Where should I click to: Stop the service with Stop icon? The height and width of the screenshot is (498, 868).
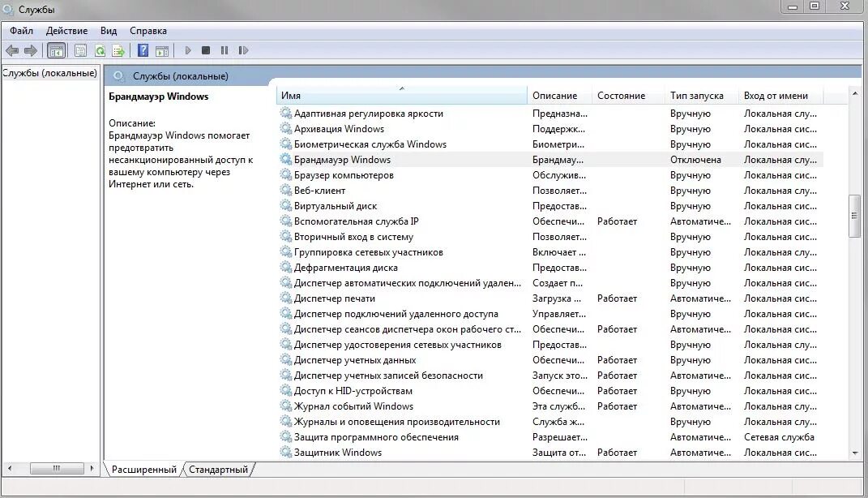click(x=206, y=50)
